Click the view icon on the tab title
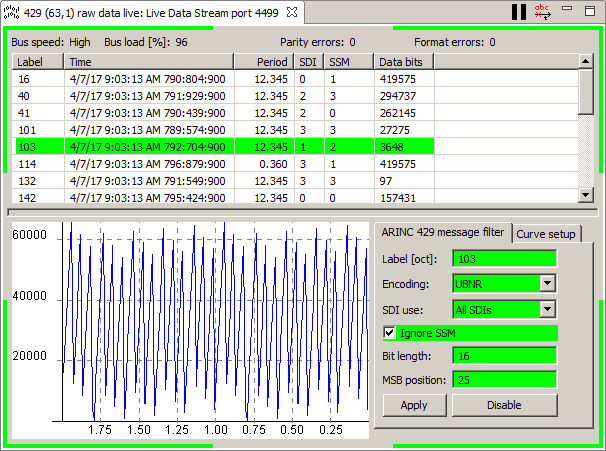 tap(12, 12)
